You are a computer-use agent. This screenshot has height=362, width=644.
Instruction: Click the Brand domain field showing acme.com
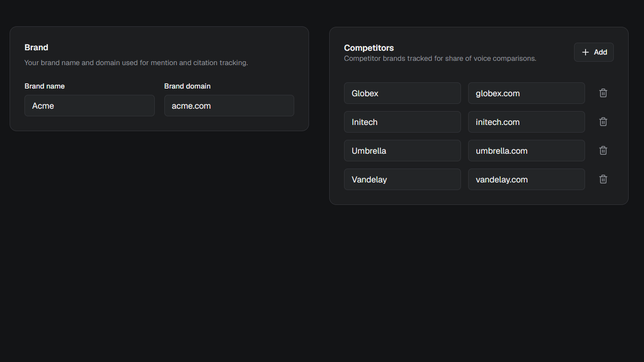tap(229, 106)
